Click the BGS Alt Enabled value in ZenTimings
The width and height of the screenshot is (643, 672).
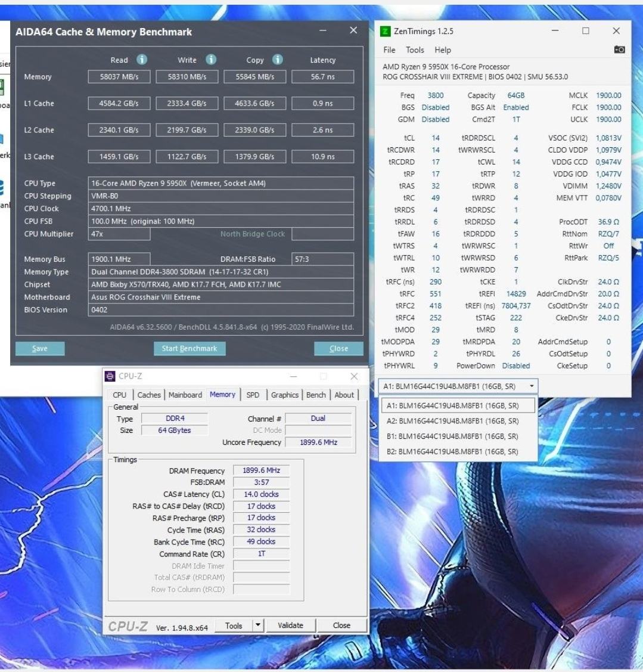tap(516, 107)
